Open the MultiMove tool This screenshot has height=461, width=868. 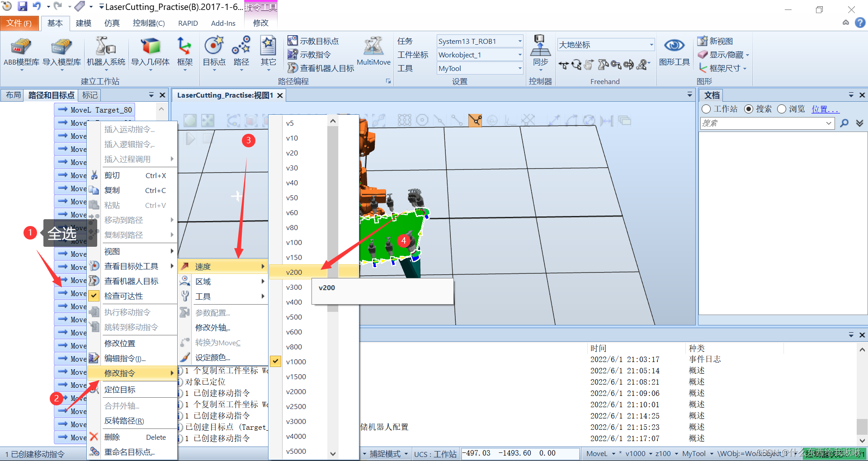[373, 52]
